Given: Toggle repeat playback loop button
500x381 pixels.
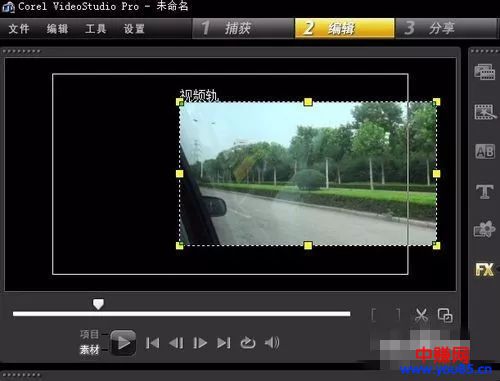Looking at the screenshot, I should point(248,343).
